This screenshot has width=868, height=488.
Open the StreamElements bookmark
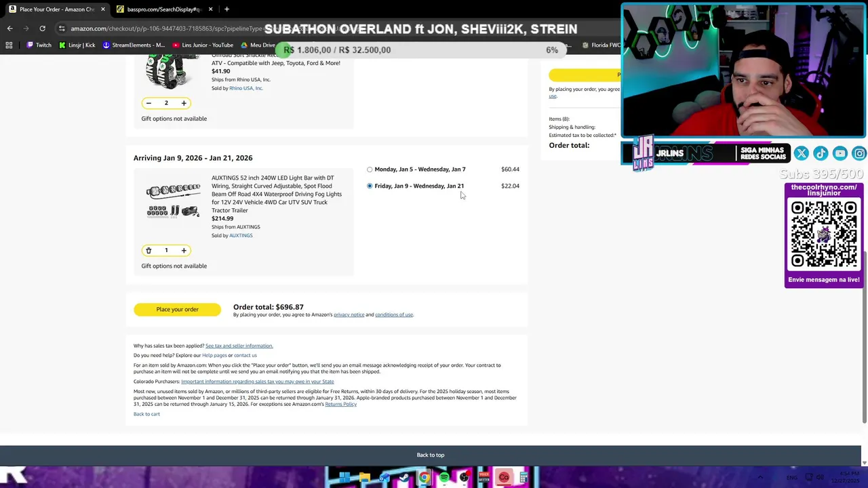point(134,45)
